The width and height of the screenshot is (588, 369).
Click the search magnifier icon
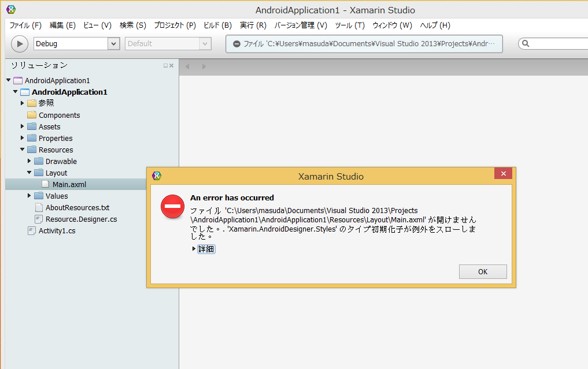click(x=526, y=44)
